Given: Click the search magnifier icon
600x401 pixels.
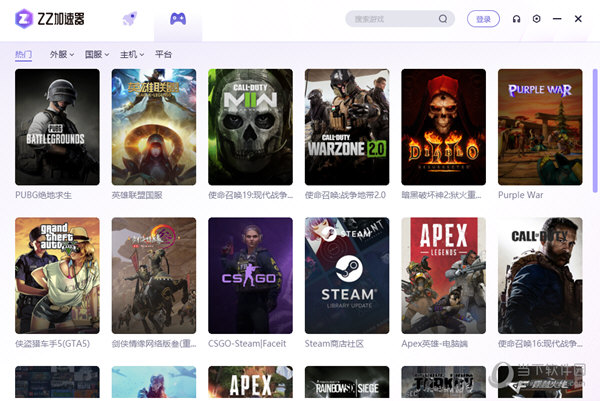Looking at the screenshot, I should point(443,19).
